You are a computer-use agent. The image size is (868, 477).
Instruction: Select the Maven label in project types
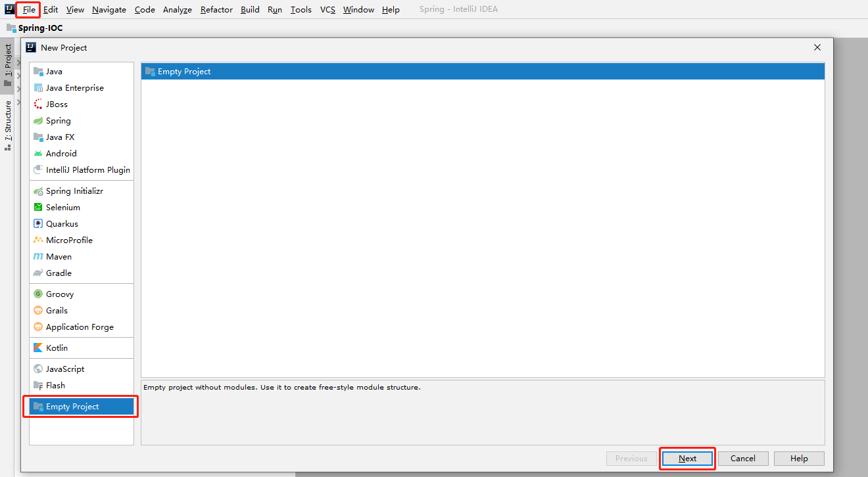click(x=59, y=256)
